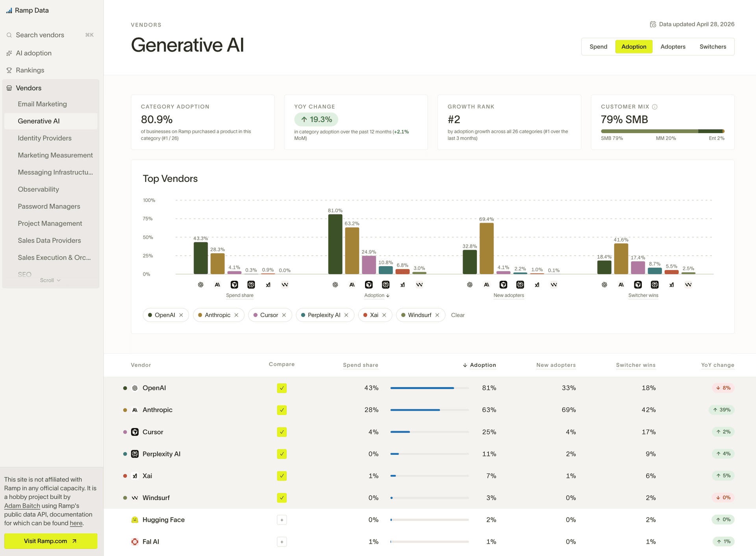Open the Adopters view tab
Viewport: 756px width, 556px height.
pyautogui.click(x=673, y=46)
